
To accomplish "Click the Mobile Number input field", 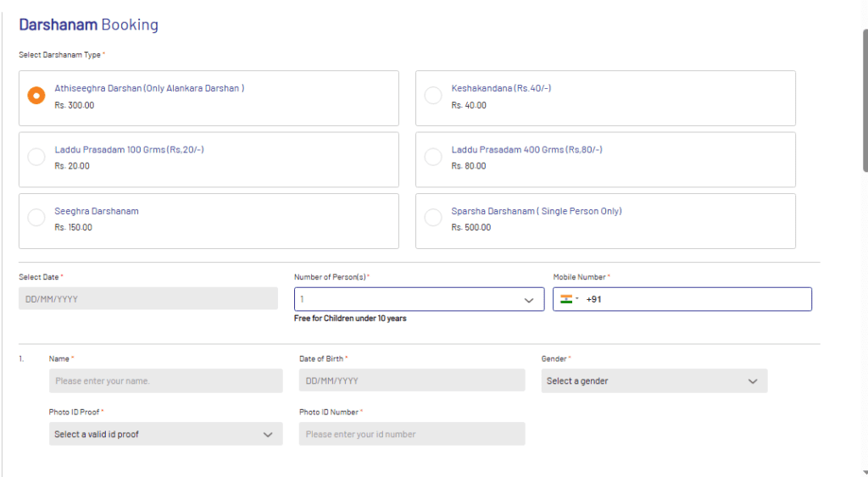I will pos(695,299).
